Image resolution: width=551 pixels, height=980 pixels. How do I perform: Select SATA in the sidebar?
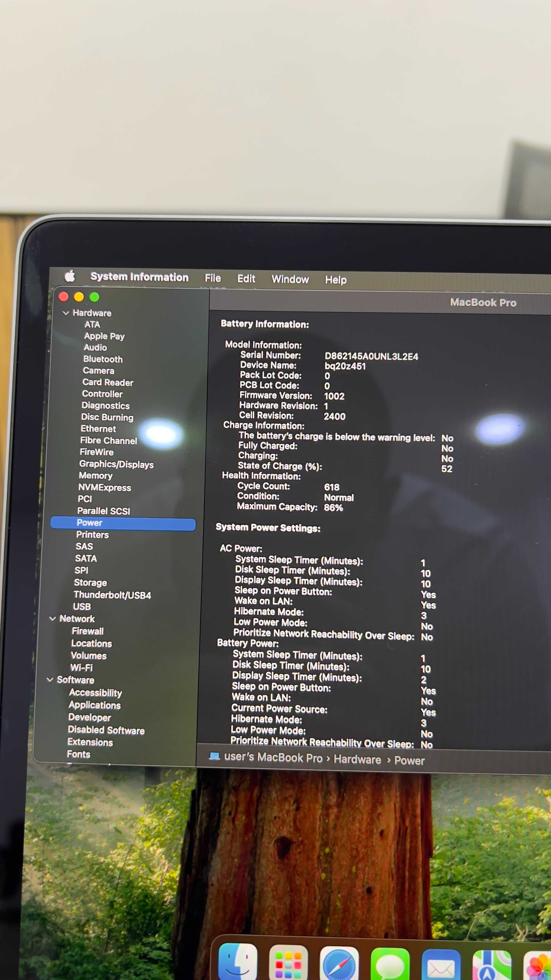click(86, 559)
